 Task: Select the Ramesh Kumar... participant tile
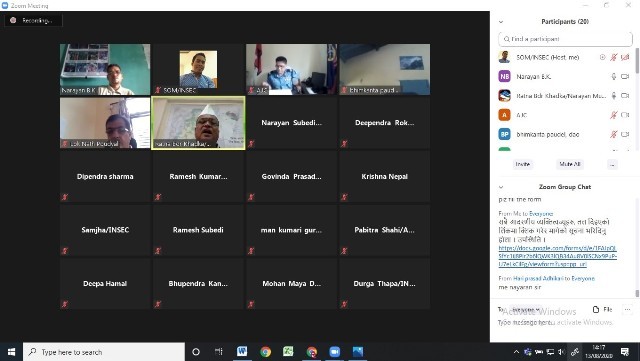pos(198,176)
